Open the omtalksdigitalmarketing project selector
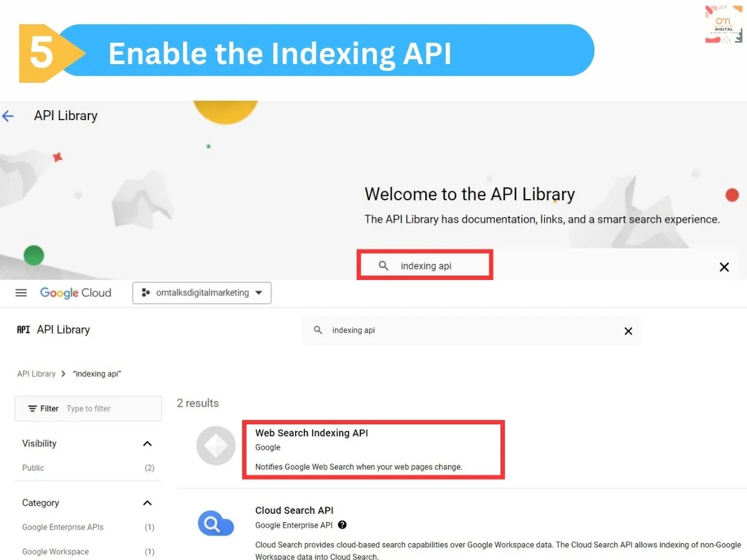 click(x=202, y=293)
